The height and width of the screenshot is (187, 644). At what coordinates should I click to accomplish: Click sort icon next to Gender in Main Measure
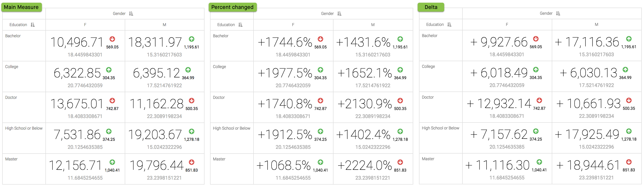pos(131,14)
